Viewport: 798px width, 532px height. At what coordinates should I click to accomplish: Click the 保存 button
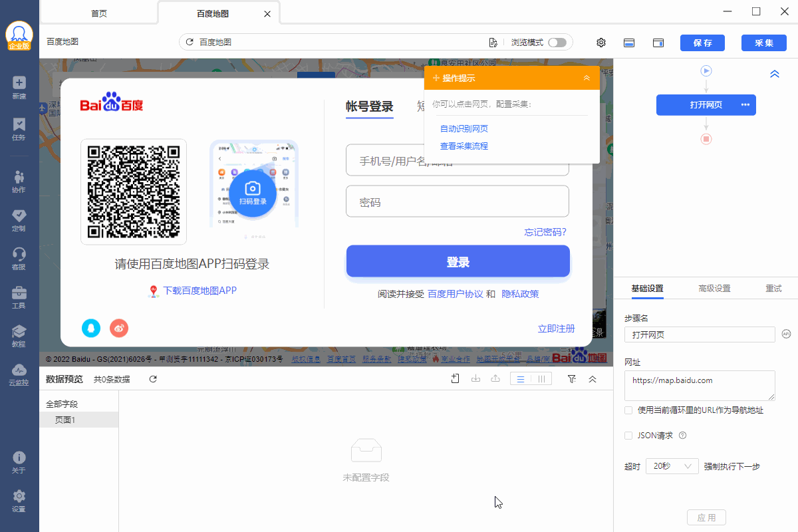coord(702,43)
